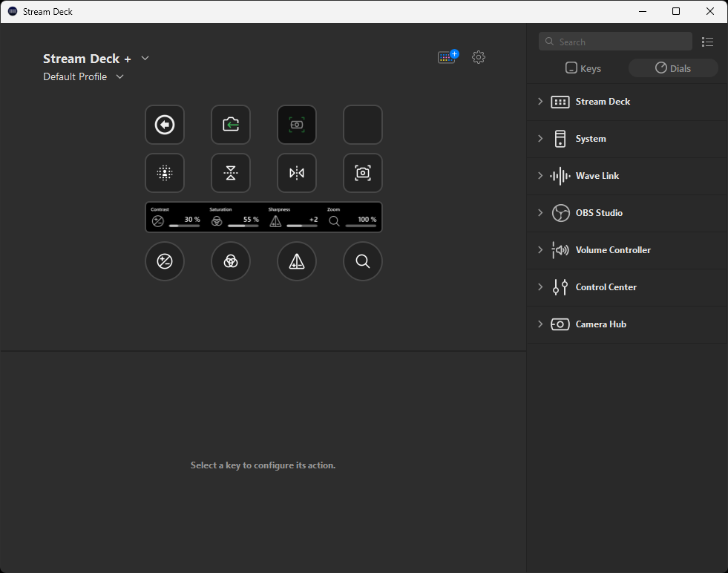Click the "System" category label
Viewport: 728px width, 573px height.
pos(591,138)
